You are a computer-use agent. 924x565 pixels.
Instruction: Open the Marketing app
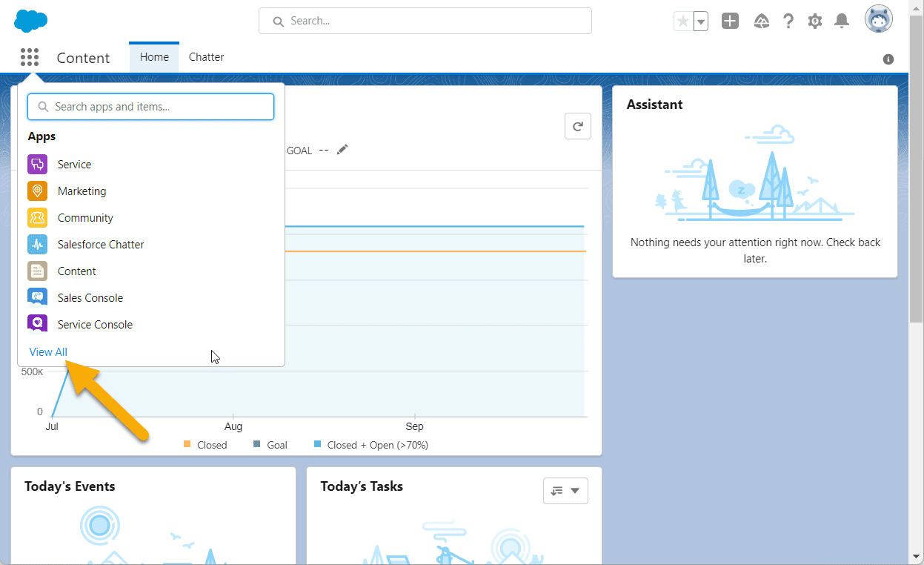tap(82, 191)
